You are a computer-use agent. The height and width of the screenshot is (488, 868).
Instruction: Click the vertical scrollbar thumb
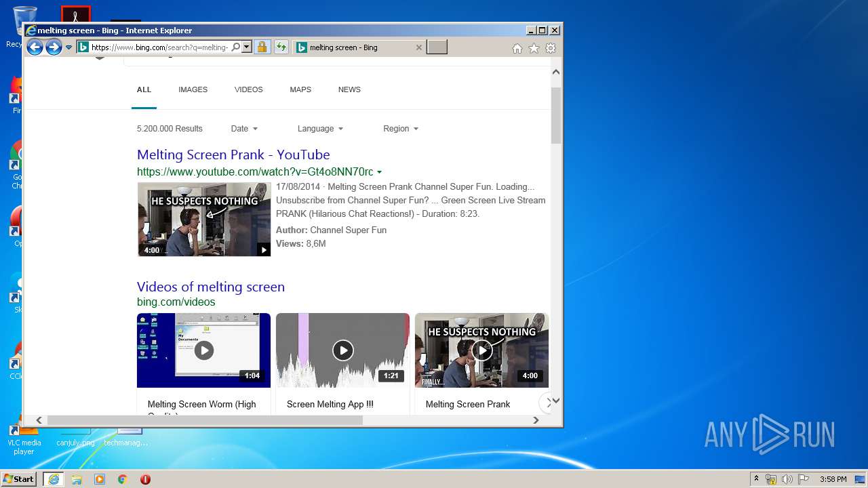point(556,115)
